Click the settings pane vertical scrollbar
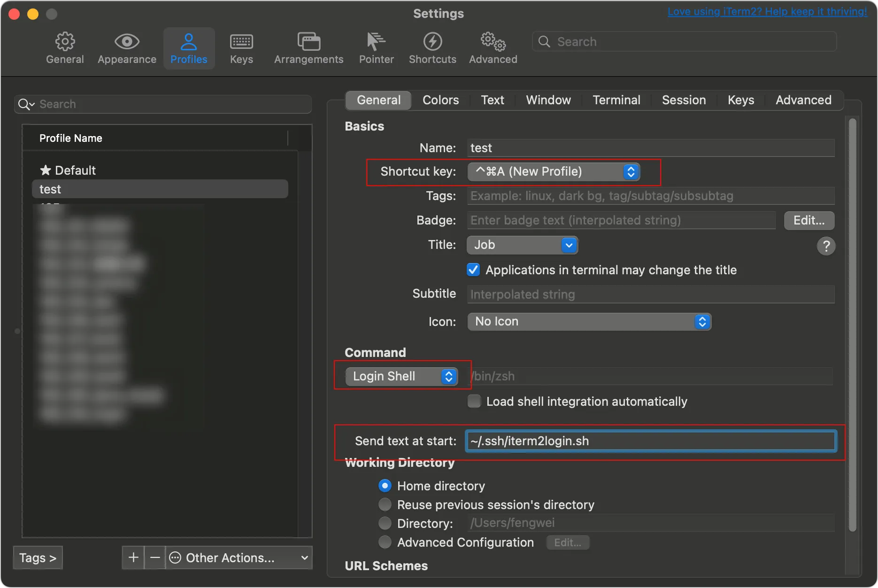The image size is (878, 588). point(853,325)
